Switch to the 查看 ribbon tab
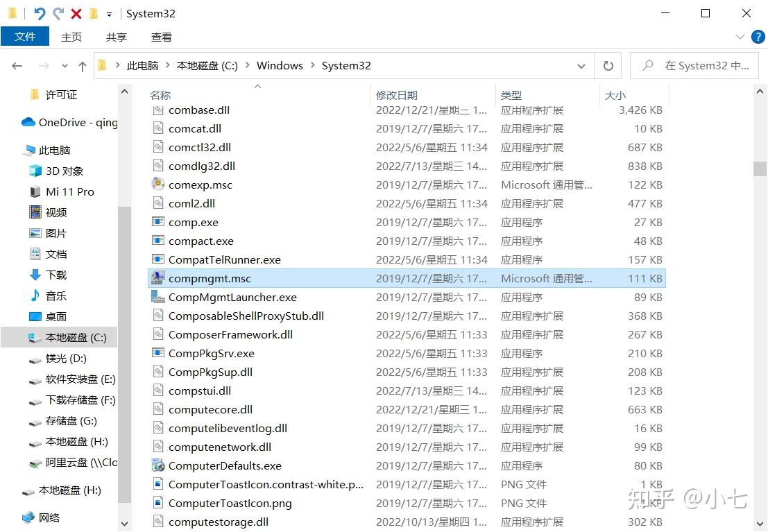 [x=161, y=37]
